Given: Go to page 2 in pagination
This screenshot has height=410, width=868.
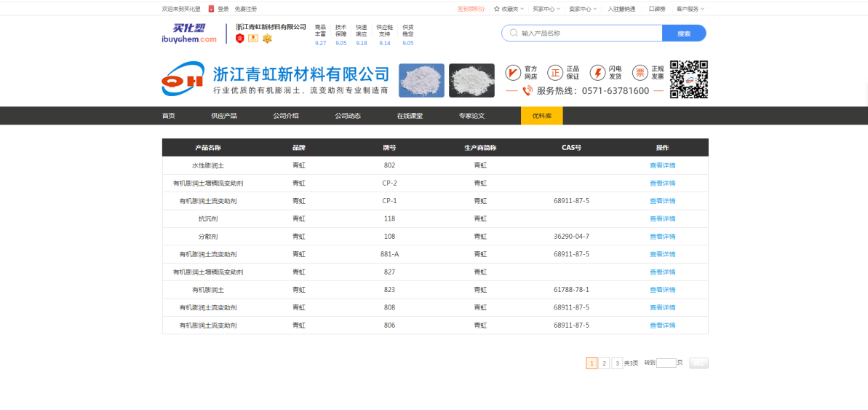Looking at the screenshot, I should point(605,363).
